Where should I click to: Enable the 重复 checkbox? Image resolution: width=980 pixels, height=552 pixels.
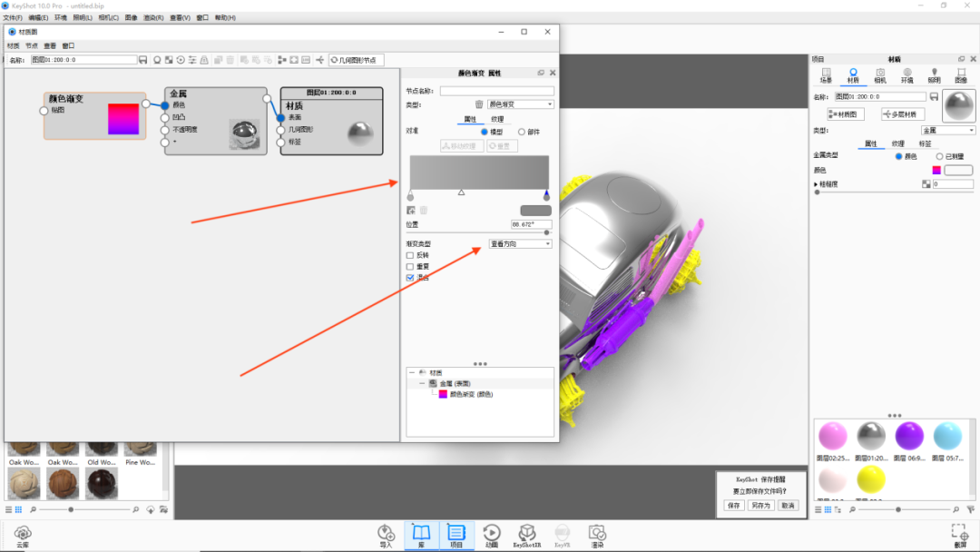tap(410, 266)
